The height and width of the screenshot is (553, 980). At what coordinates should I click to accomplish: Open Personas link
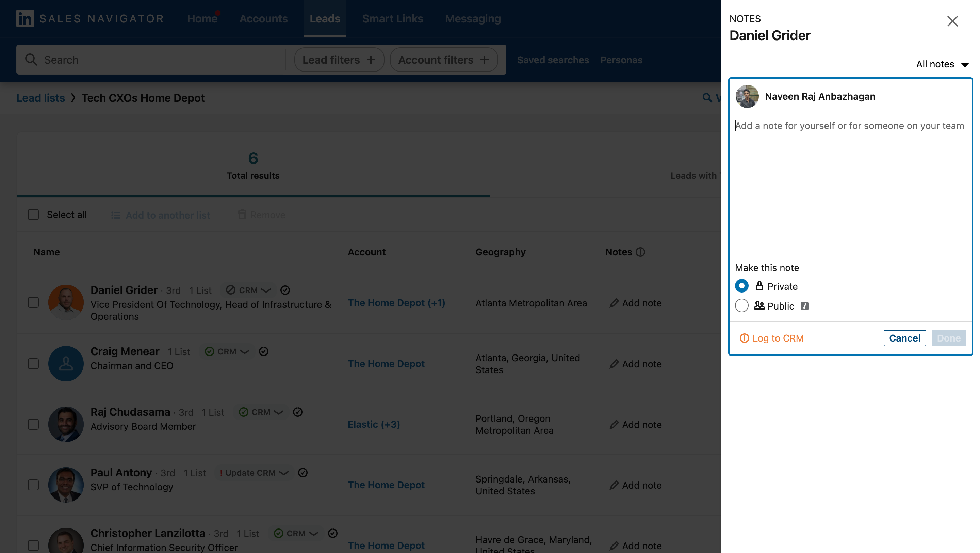point(621,60)
